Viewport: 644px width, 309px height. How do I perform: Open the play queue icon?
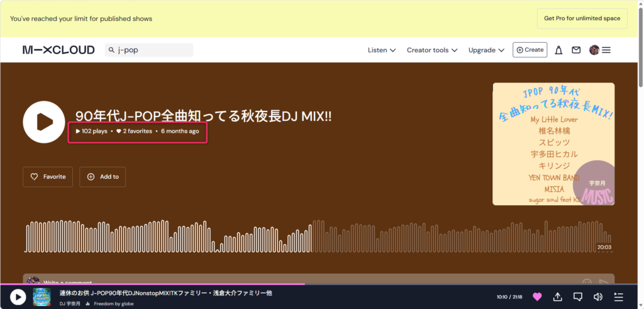click(x=619, y=296)
